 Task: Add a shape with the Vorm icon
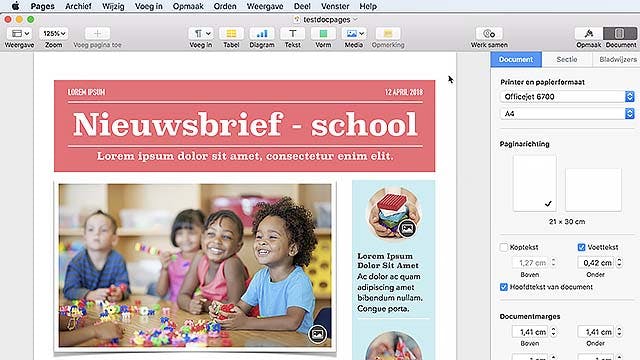pos(323,33)
